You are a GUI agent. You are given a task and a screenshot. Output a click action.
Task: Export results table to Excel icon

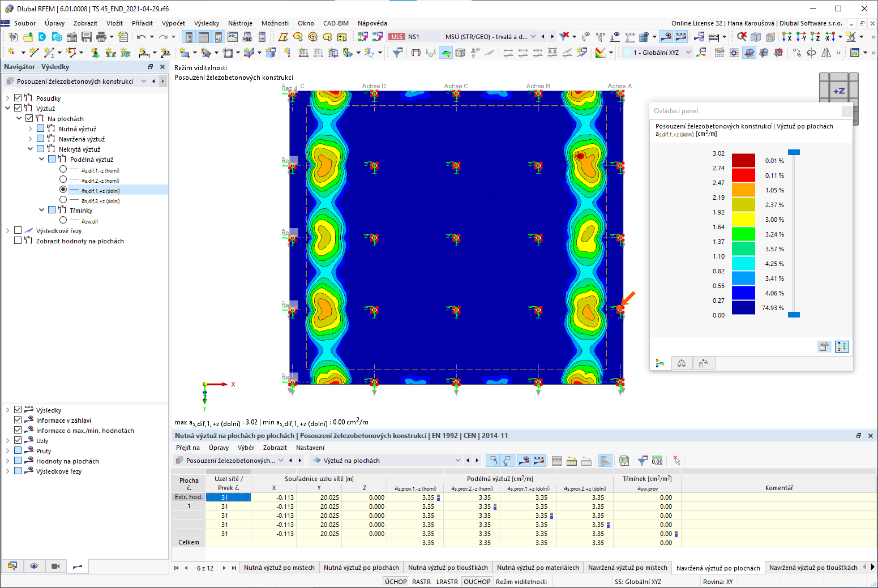pos(624,461)
